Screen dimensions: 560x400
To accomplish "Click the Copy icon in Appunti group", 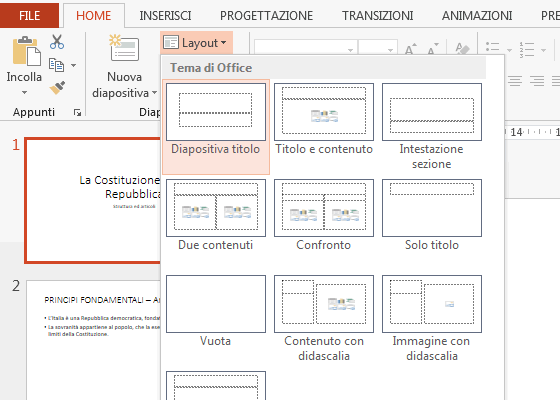I will click(x=56, y=65).
